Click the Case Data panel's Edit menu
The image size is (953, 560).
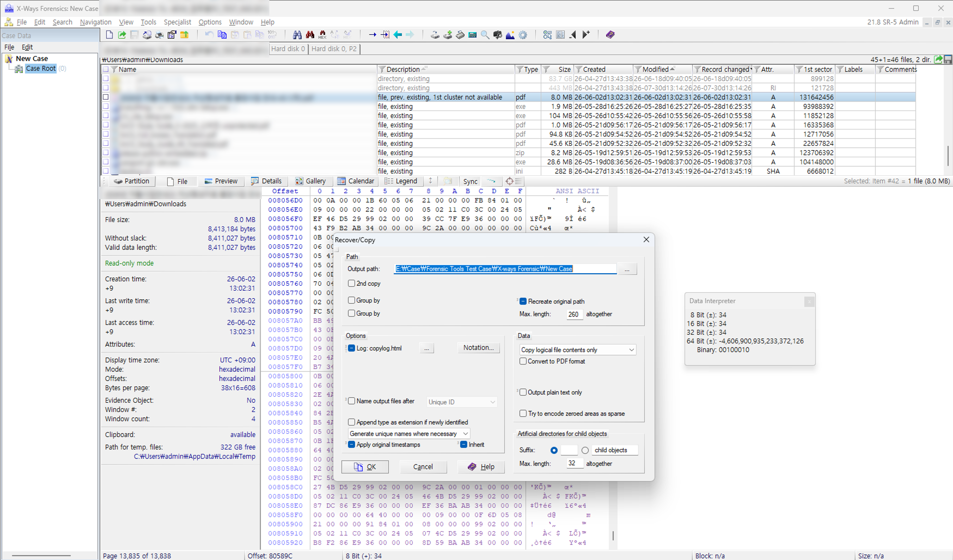tap(27, 47)
